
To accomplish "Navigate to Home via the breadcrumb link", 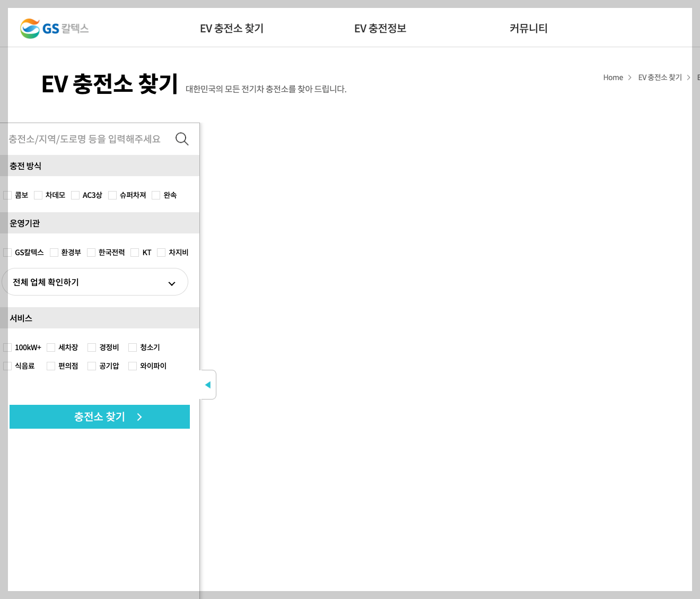I will click(613, 77).
